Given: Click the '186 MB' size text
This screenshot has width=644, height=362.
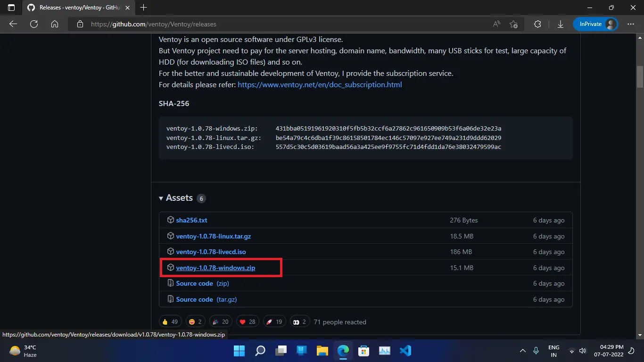Looking at the screenshot, I should [461, 252].
